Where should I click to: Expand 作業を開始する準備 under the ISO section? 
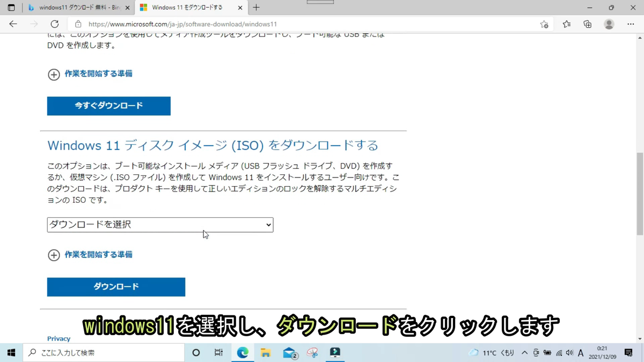(x=90, y=255)
